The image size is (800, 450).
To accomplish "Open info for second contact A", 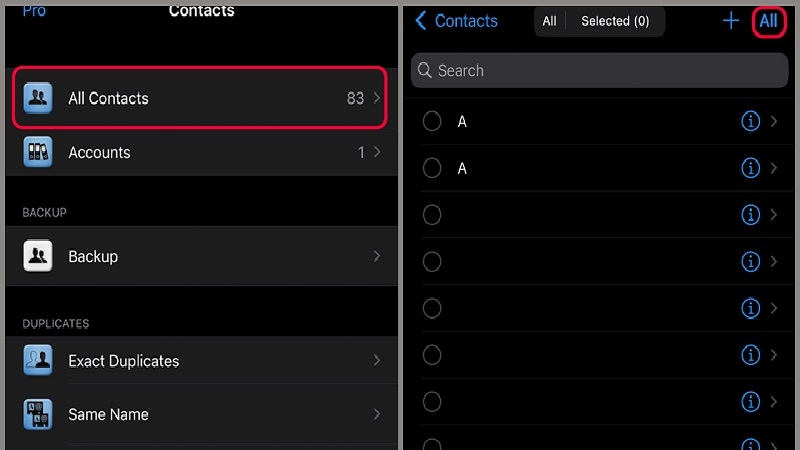I will point(750,168).
